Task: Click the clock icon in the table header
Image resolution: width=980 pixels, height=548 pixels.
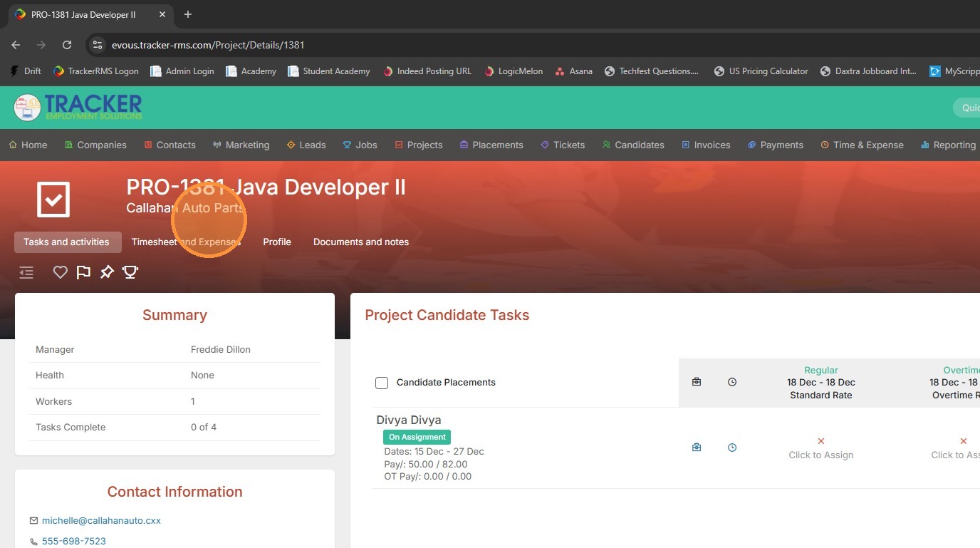Action: pyautogui.click(x=732, y=382)
